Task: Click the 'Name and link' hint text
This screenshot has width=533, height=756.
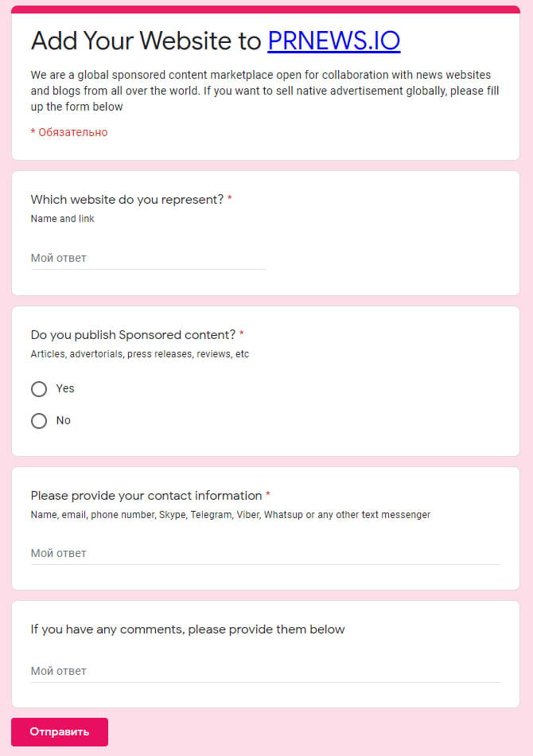Action: [62, 219]
